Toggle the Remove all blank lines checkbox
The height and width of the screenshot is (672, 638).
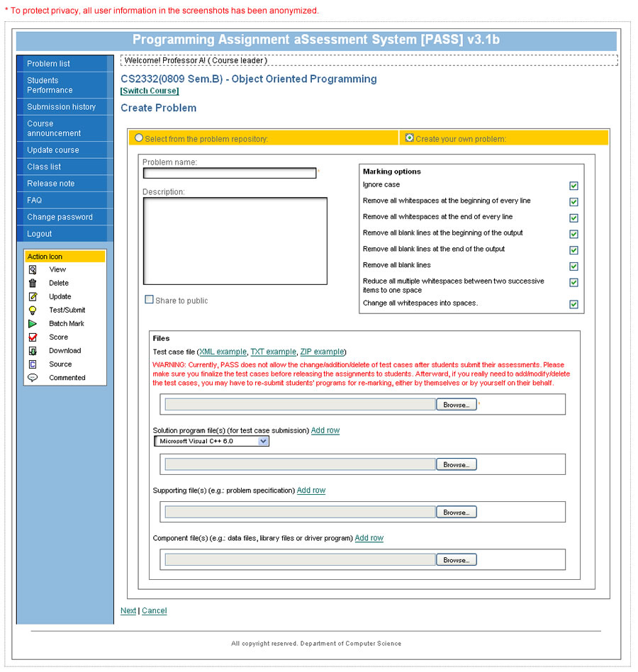[573, 266]
